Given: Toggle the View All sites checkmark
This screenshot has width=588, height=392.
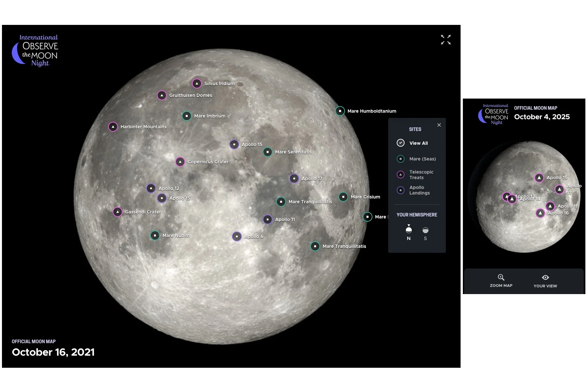Looking at the screenshot, I should [400, 143].
